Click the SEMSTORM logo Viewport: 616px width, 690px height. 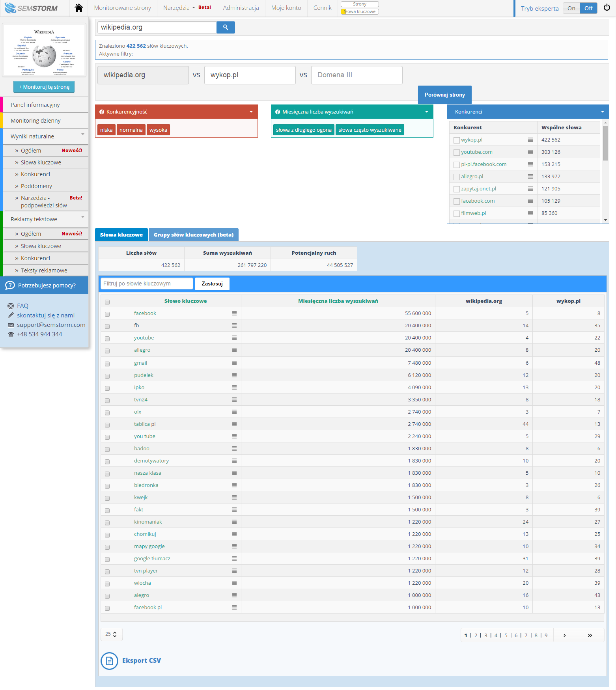pyautogui.click(x=31, y=8)
